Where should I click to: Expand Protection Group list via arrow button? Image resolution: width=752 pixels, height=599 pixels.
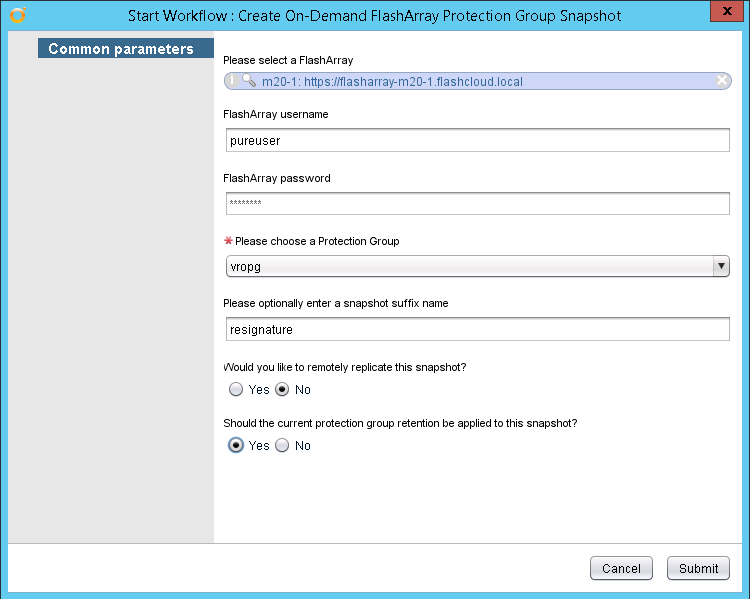pyautogui.click(x=721, y=266)
